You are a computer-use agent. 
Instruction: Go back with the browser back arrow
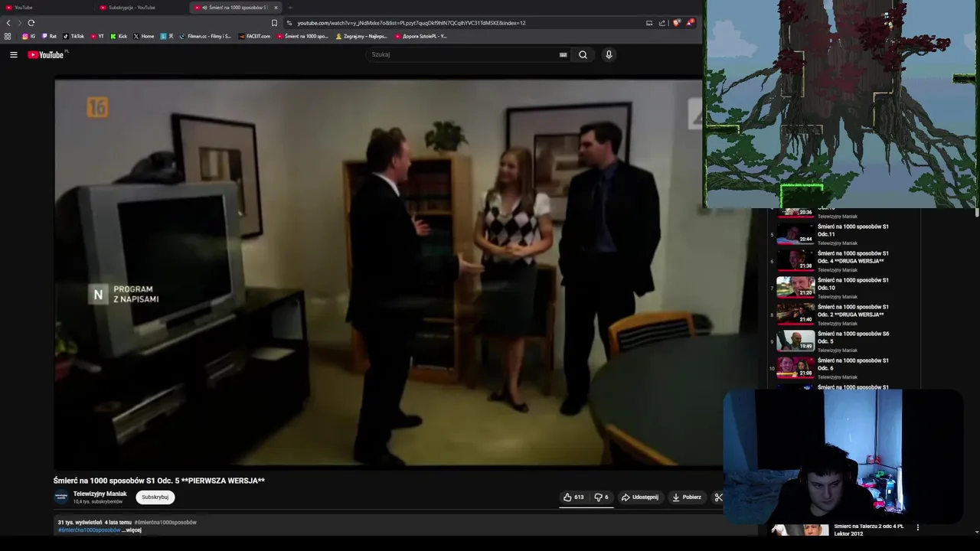(8, 23)
